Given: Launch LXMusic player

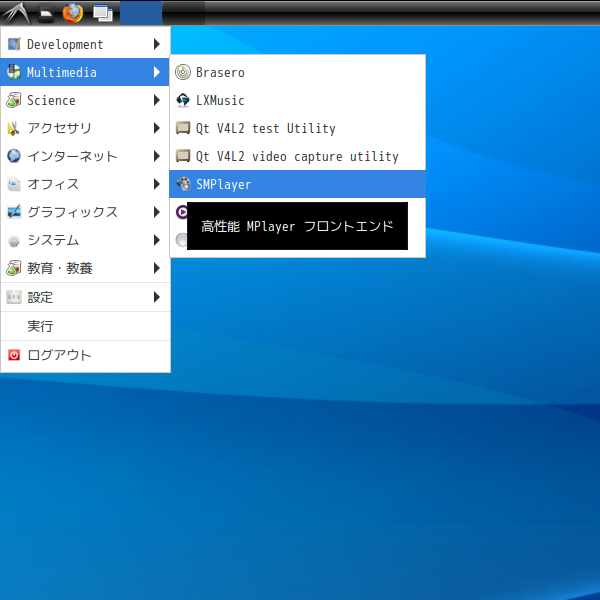Looking at the screenshot, I should [x=297, y=100].
